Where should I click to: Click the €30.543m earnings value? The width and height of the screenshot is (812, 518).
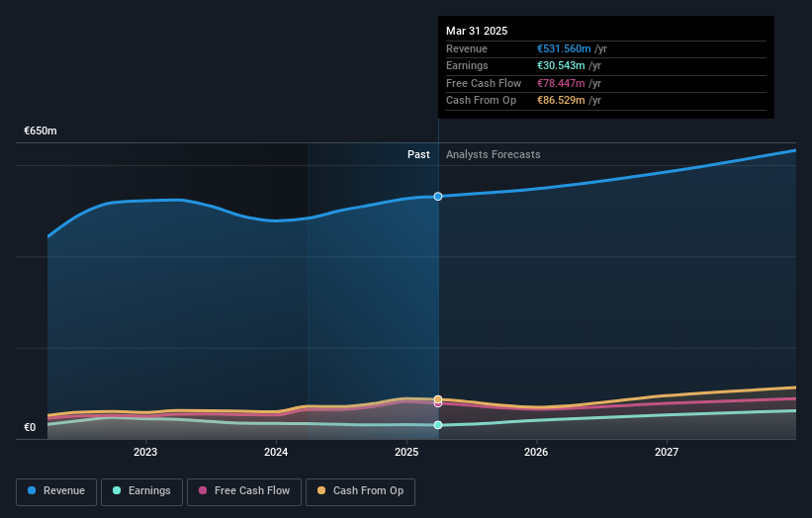pyautogui.click(x=561, y=65)
